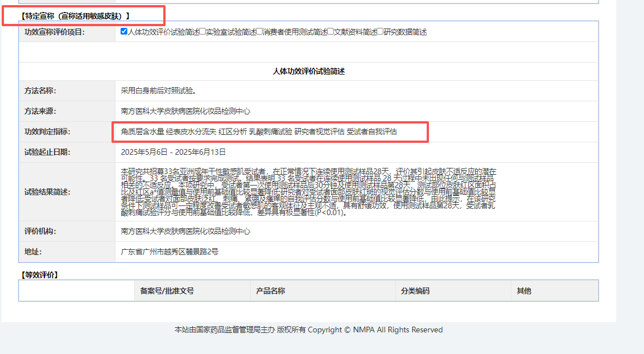Click the 分类编码 column header
The height and width of the screenshot is (354, 644).
click(x=415, y=291)
